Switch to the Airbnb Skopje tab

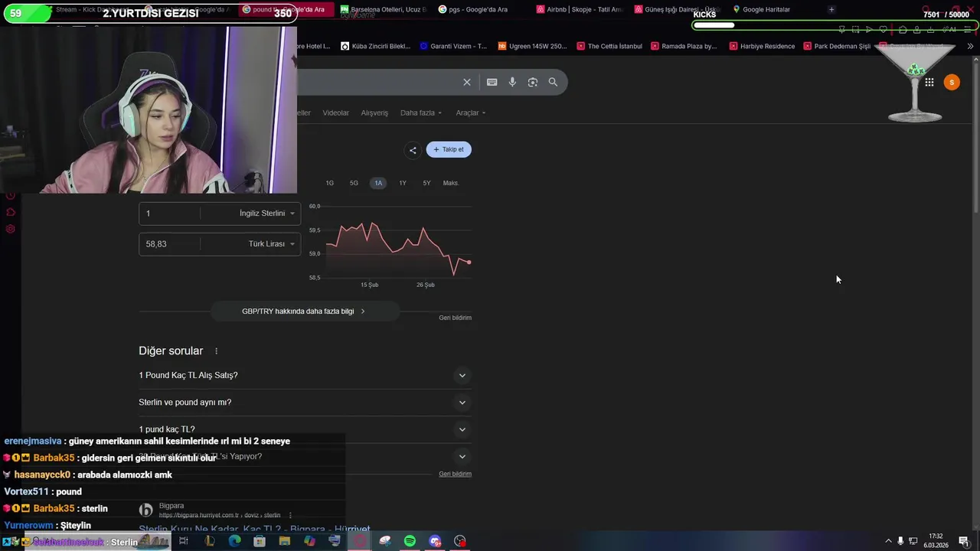coord(580,9)
